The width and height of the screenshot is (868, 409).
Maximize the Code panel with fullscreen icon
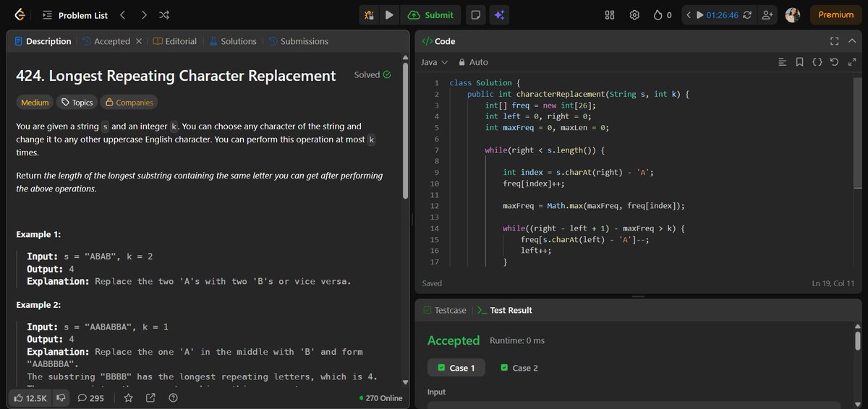[x=834, y=41]
